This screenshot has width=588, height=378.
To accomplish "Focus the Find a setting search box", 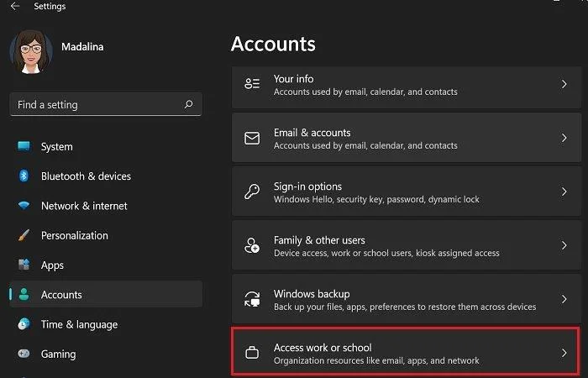I will [x=106, y=104].
